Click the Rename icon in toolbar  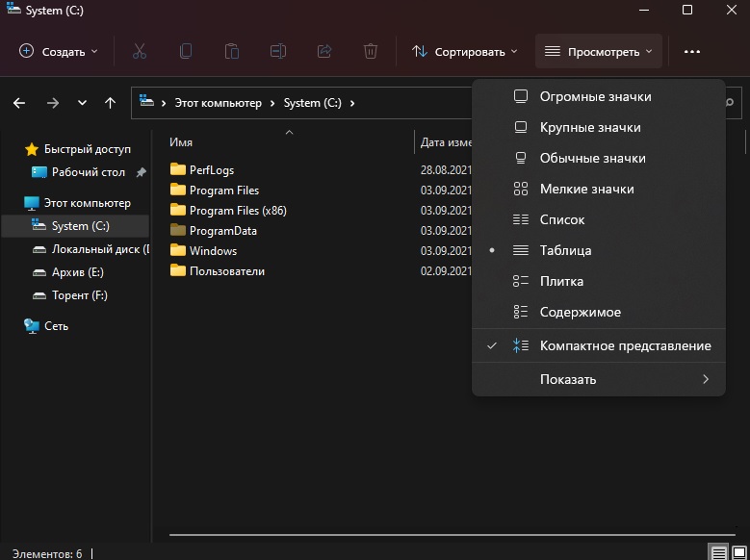tap(278, 51)
